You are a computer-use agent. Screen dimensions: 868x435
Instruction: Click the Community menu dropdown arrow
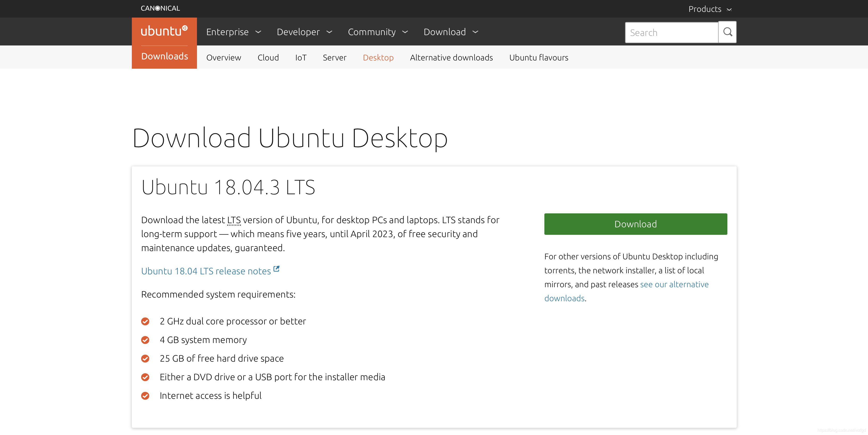pos(405,32)
